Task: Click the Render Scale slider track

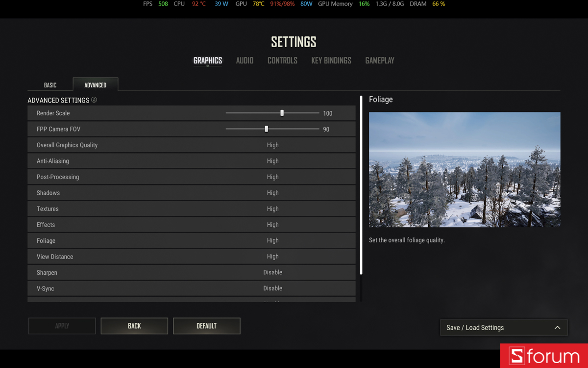Action: tap(272, 113)
